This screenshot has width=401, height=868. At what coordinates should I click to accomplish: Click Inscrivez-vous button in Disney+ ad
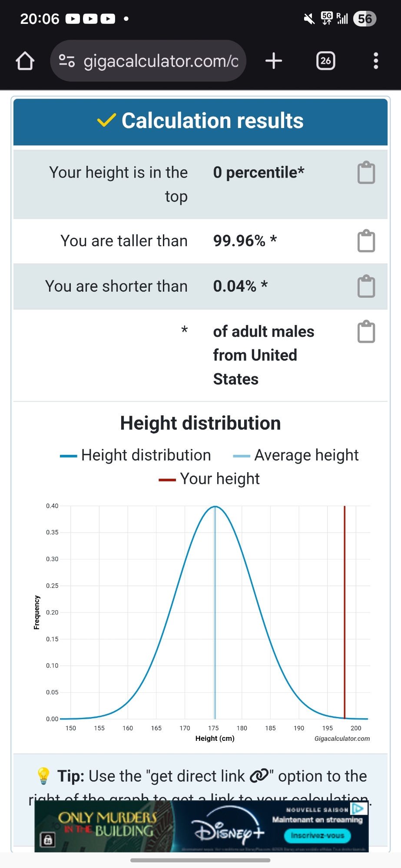coord(318,835)
